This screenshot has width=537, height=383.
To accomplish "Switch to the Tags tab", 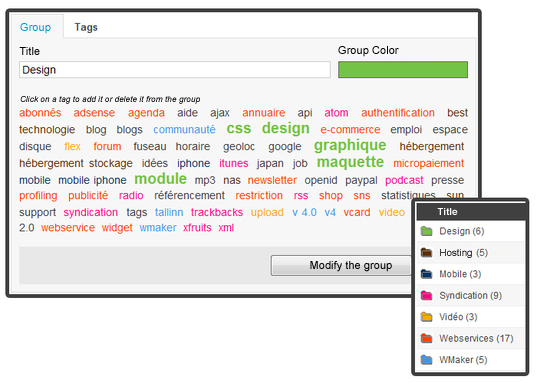I will pos(86,27).
